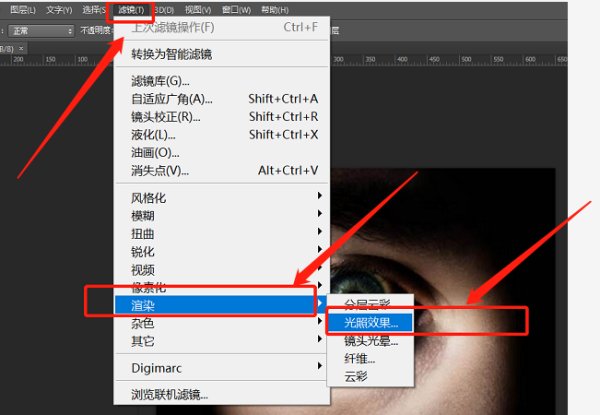Open the 3D(D) menu
This screenshot has width=600, height=415.
[x=165, y=10]
